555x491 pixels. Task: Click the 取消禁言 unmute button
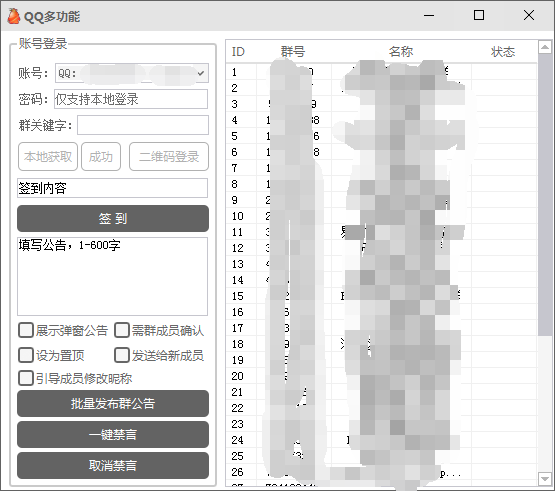(x=113, y=466)
